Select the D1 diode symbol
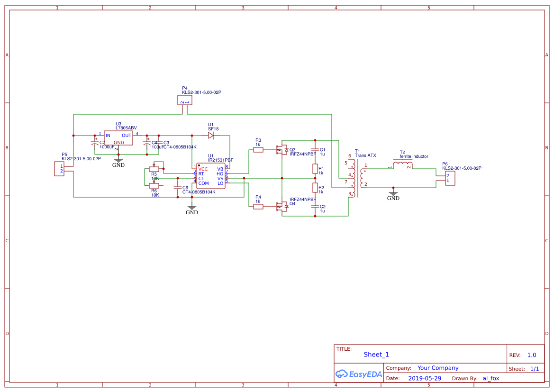The width and height of the screenshot is (554, 392). 211,136
